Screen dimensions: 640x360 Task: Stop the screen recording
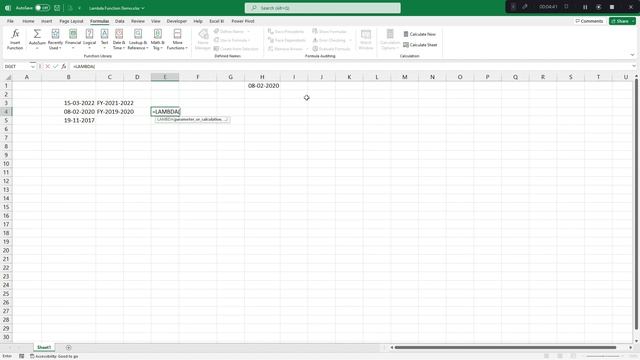612,7
